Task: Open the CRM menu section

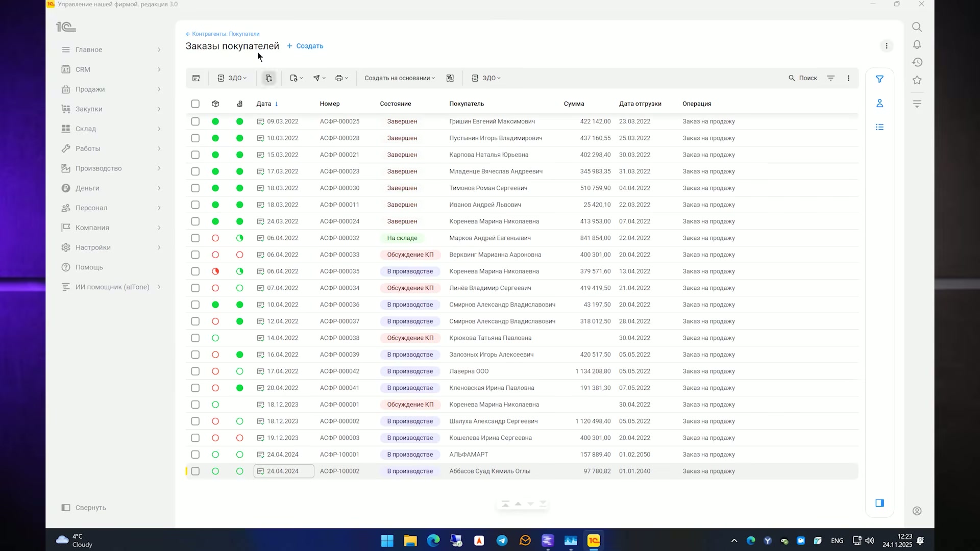Action: pyautogui.click(x=111, y=69)
